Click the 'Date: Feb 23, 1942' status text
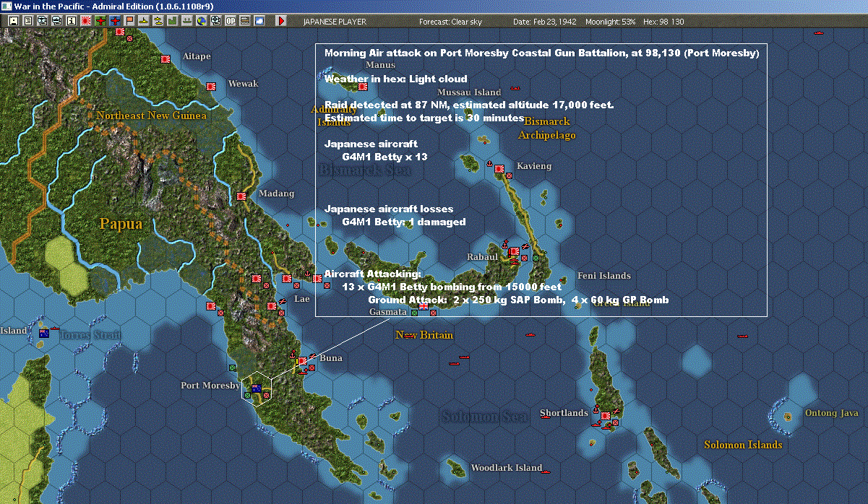Viewport: 868px width, 504px height. 545,22
